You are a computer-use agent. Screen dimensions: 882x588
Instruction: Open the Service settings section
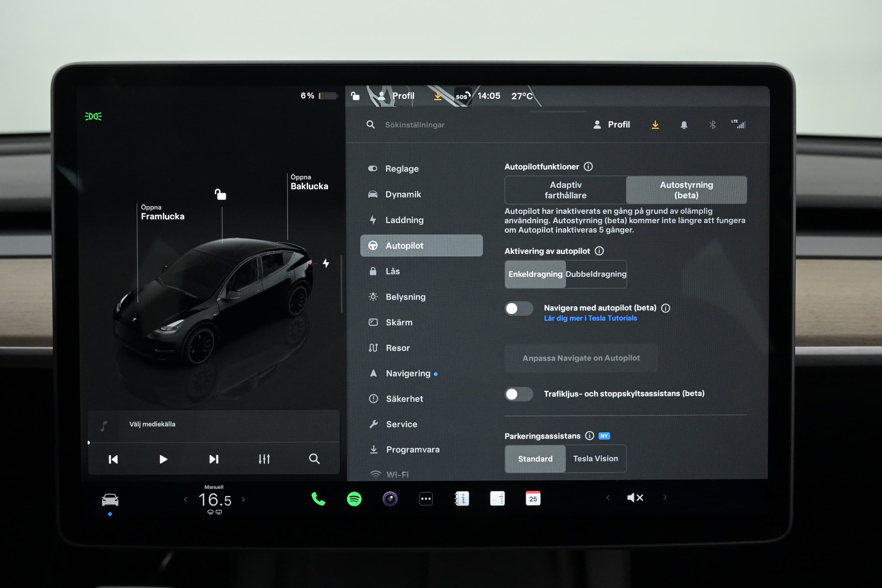click(422, 424)
